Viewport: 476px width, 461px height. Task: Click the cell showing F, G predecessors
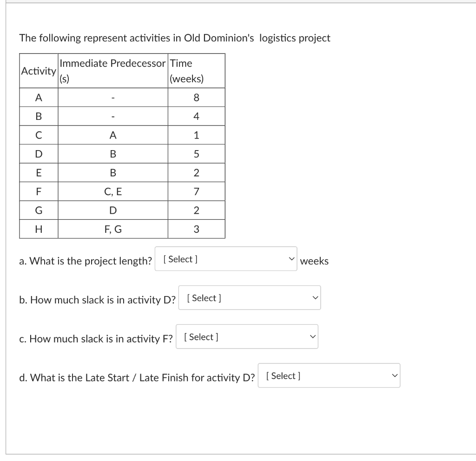112,228
